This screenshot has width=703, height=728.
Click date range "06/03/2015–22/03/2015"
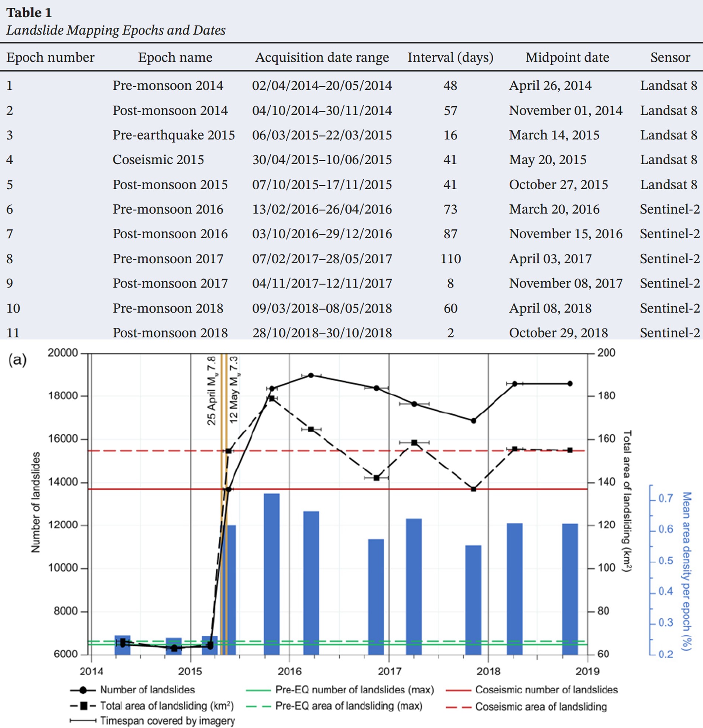tap(322, 135)
